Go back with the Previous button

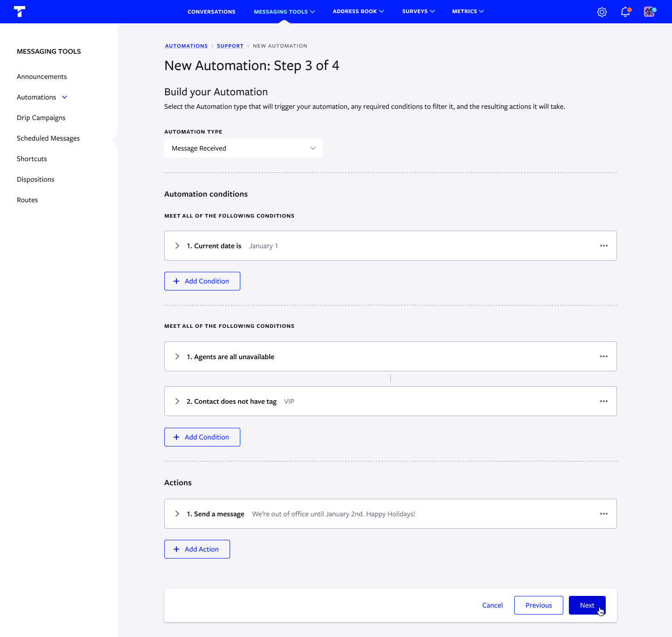(539, 605)
